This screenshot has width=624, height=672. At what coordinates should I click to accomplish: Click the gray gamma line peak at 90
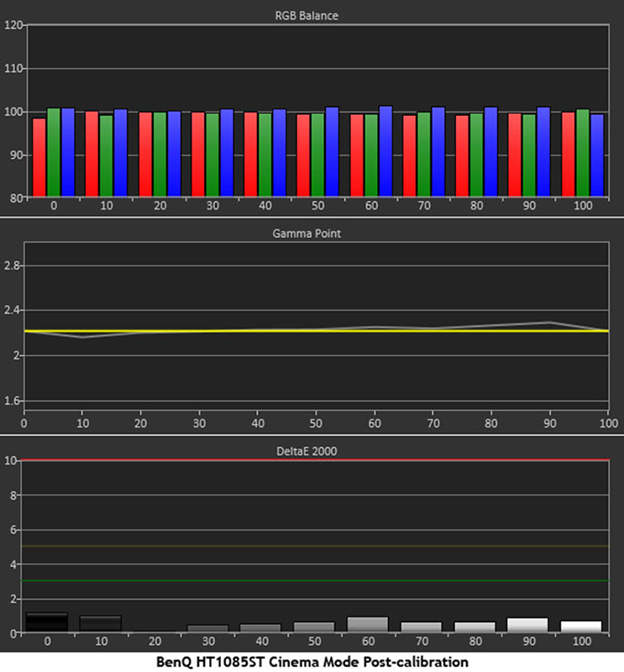[550, 323]
